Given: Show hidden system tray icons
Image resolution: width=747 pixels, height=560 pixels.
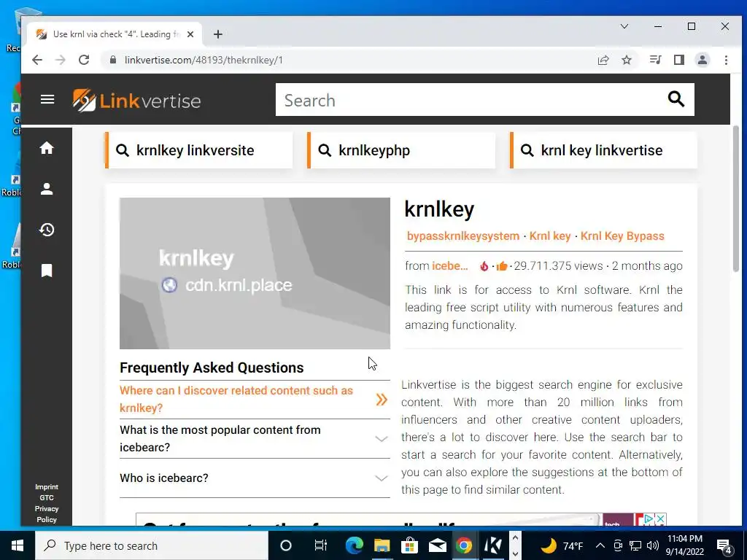Looking at the screenshot, I should pos(600,545).
